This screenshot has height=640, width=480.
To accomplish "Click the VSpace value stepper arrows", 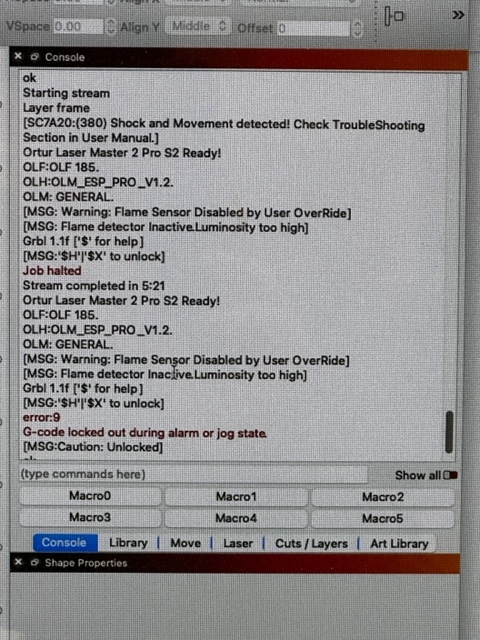I will tap(111, 27).
